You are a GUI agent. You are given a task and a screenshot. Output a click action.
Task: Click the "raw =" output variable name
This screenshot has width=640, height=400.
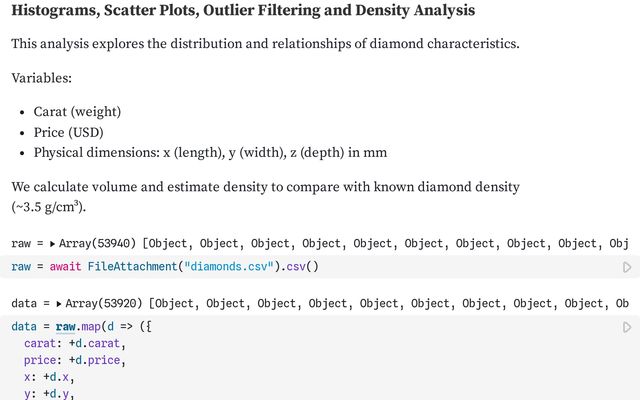(x=25, y=244)
